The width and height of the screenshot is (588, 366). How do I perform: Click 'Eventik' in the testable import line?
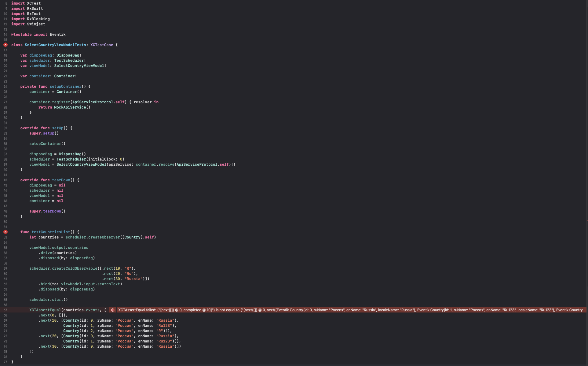point(58,35)
